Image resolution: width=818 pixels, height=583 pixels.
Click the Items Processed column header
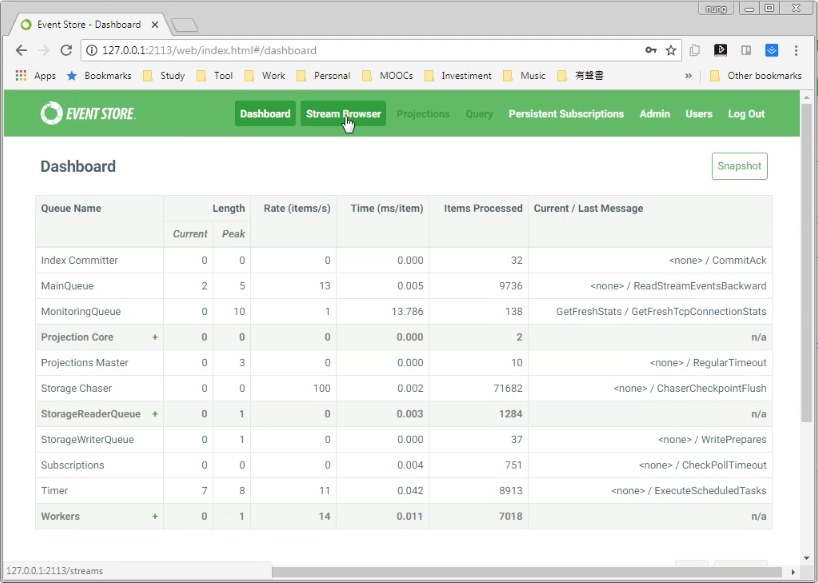[483, 208]
